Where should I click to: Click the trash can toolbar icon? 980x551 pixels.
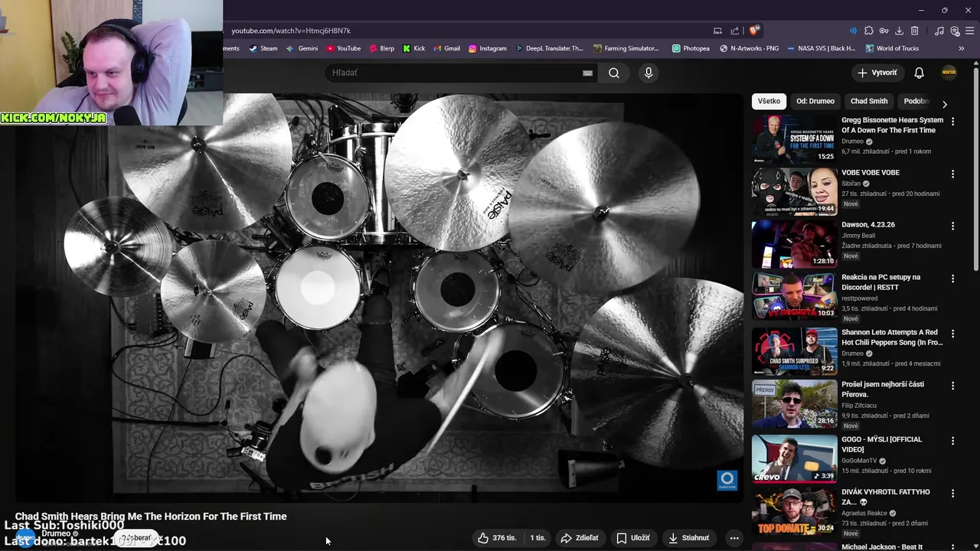coord(914,31)
